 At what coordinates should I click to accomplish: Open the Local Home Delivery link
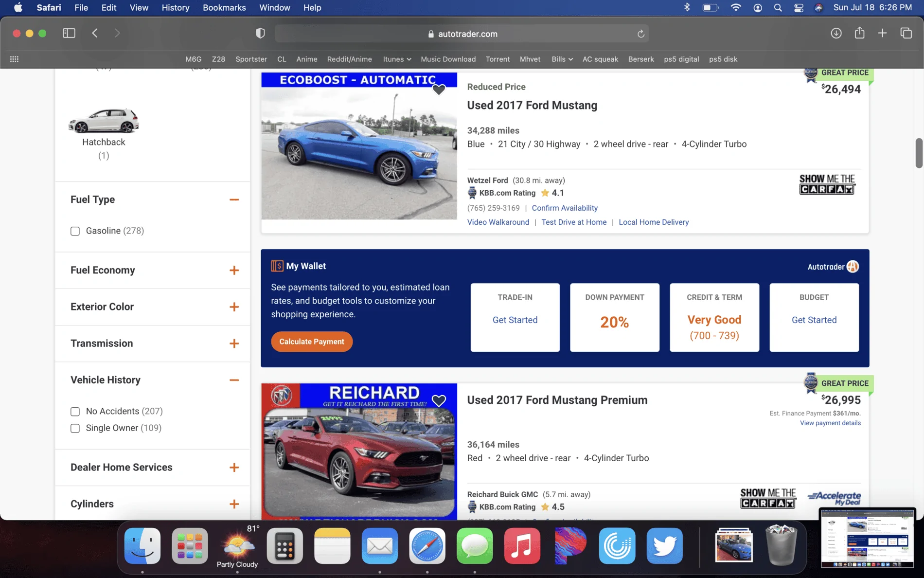click(x=654, y=222)
